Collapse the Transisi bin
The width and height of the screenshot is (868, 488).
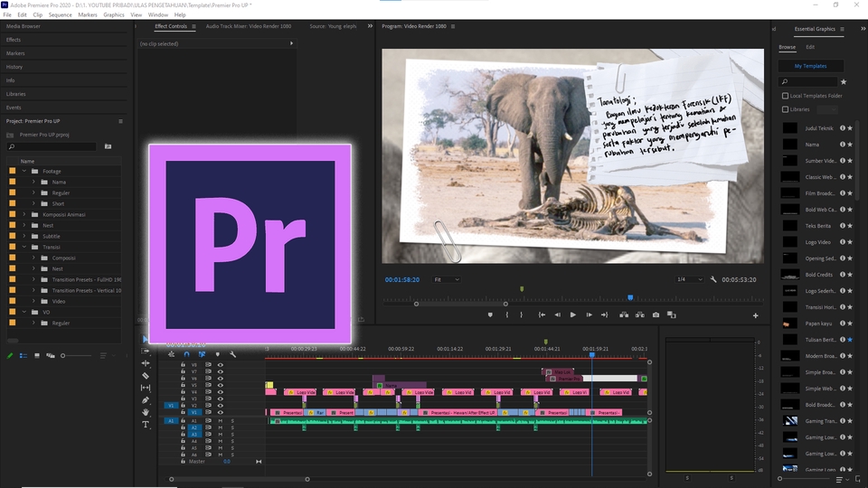(x=24, y=247)
